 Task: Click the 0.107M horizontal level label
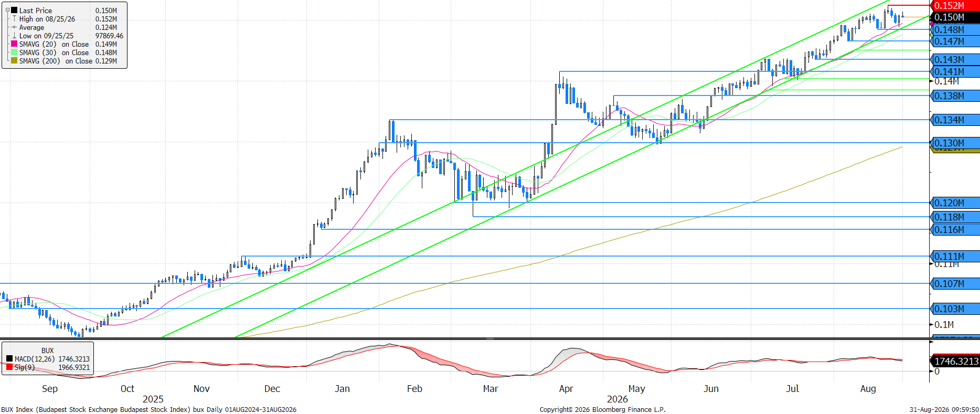click(x=955, y=284)
